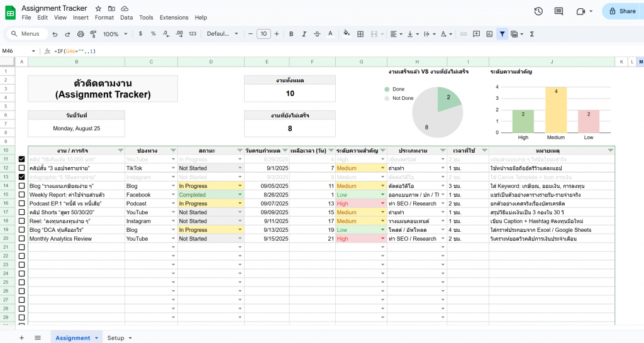Click the Insert link icon
Image resolution: width=644 pixels, height=343 pixels.
point(464,34)
